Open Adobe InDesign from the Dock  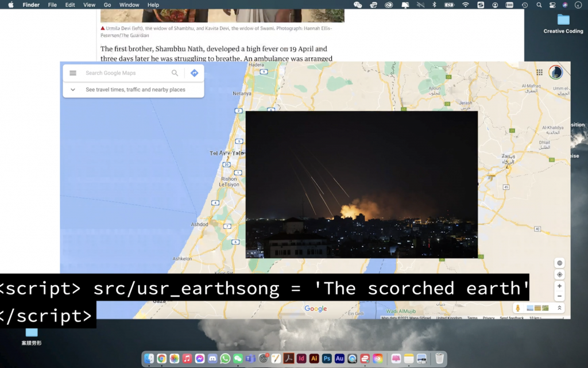301,359
